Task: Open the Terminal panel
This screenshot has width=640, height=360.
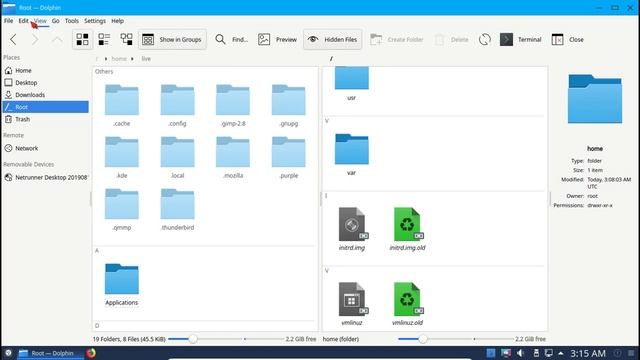Action: click(521, 40)
